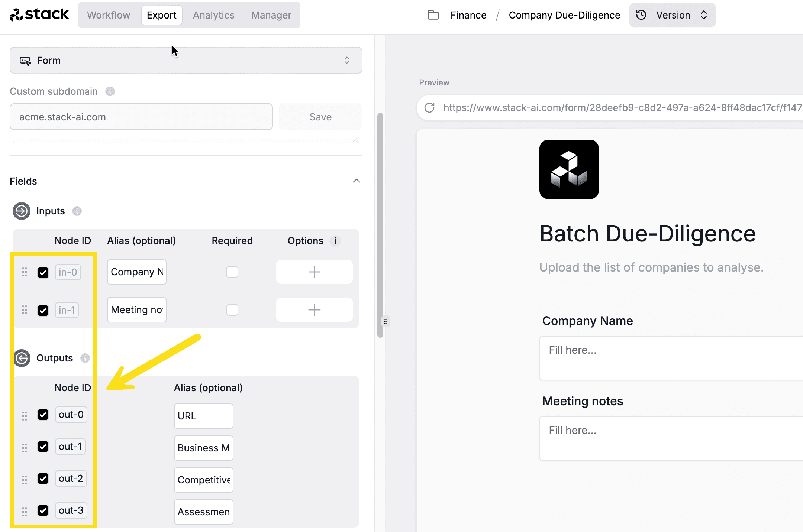Edit the Company Name alias field
Screen dimensions: 803x532
coord(137,272)
